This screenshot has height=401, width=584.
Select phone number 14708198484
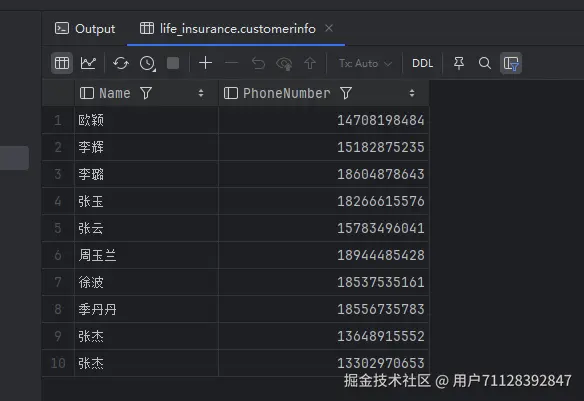point(324,120)
